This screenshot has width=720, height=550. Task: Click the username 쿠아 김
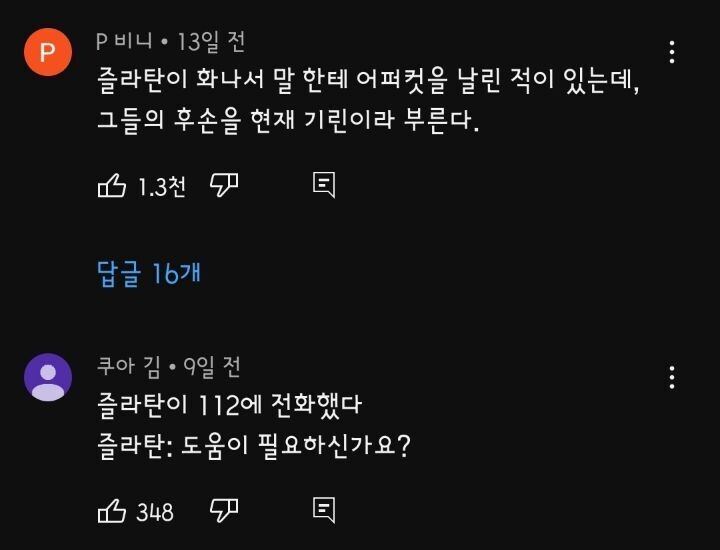point(128,367)
